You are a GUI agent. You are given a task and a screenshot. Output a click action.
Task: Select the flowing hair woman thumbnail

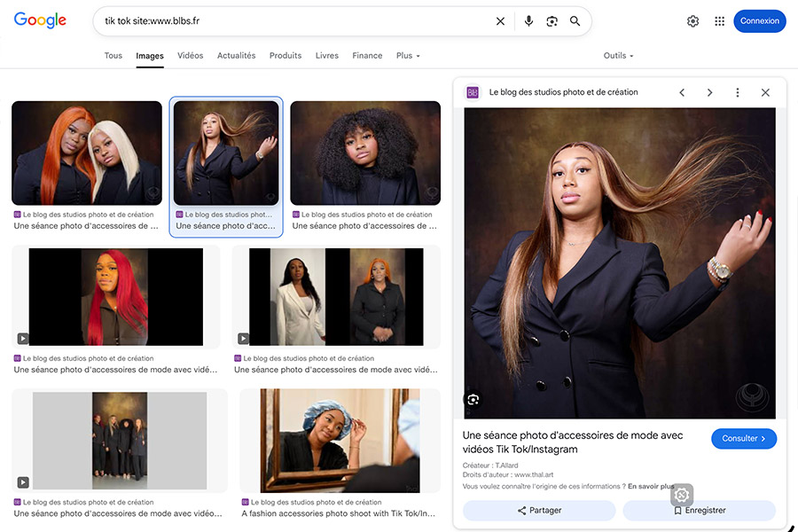pyautogui.click(x=226, y=153)
